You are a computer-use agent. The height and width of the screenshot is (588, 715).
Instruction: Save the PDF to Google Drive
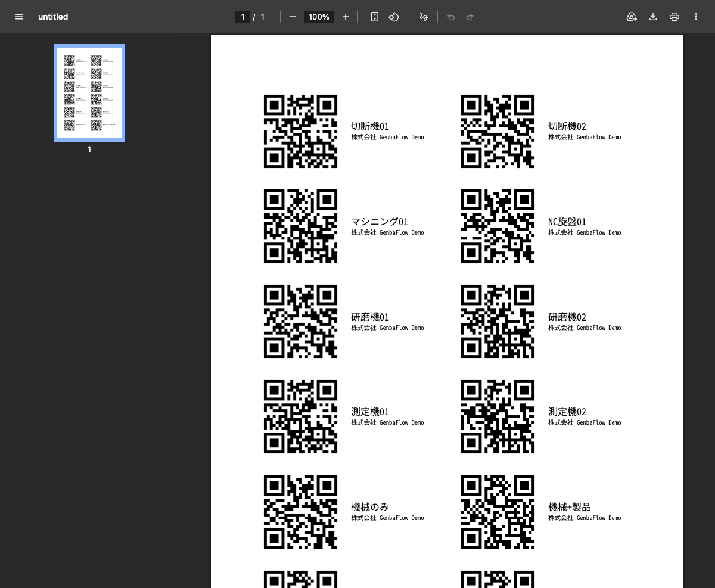click(632, 17)
